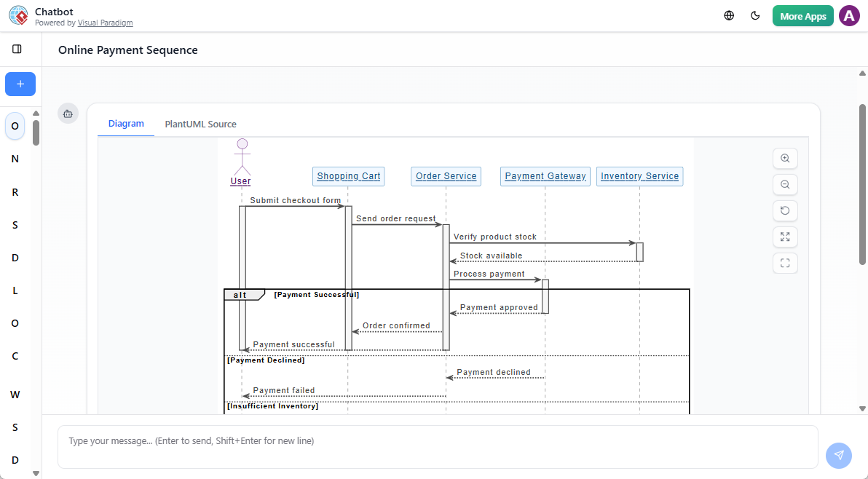Collapse the sidebar with the panel icon

17,49
